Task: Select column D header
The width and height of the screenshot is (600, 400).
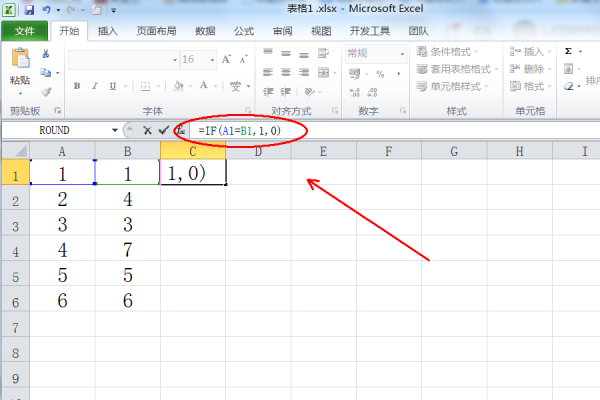Action: coord(258,151)
